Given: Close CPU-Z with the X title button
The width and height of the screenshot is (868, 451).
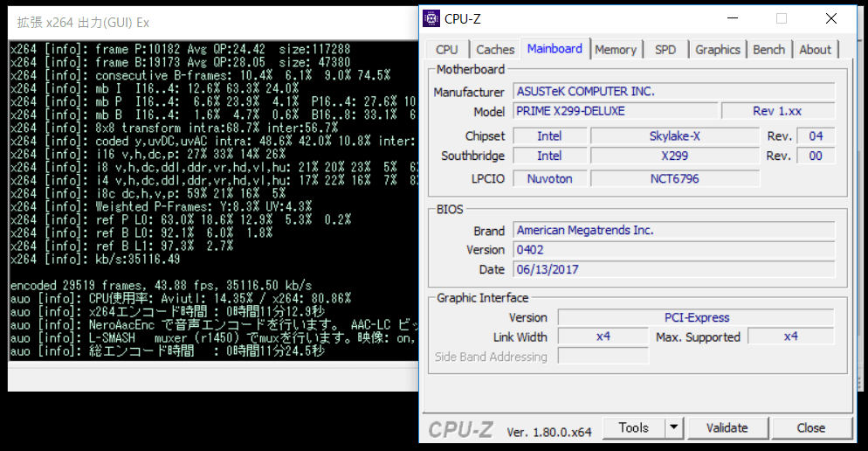Looking at the screenshot, I should (x=831, y=18).
